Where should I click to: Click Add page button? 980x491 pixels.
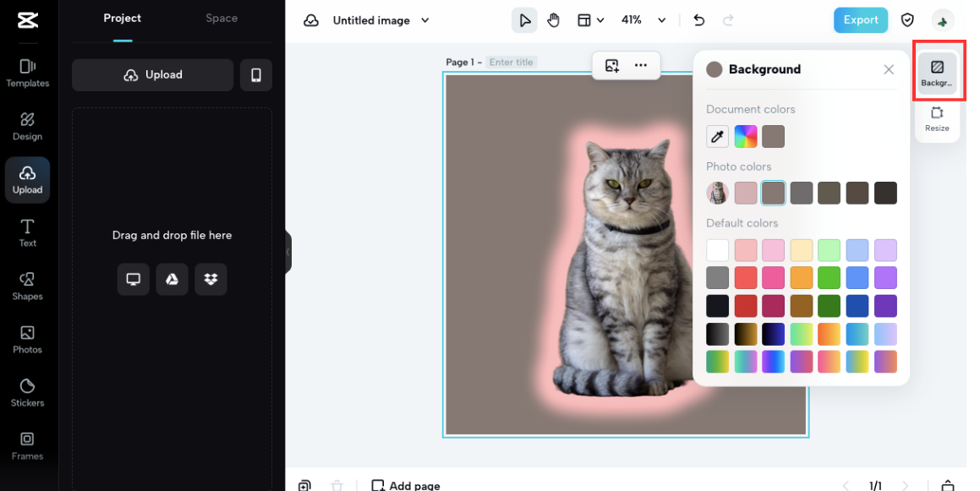click(406, 485)
